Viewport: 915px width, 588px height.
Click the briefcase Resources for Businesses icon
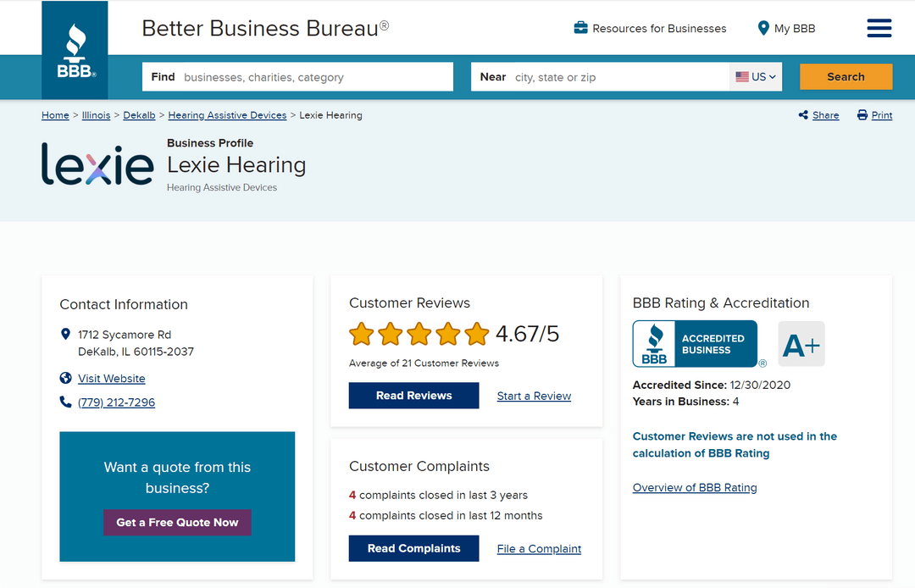pos(580,28)
